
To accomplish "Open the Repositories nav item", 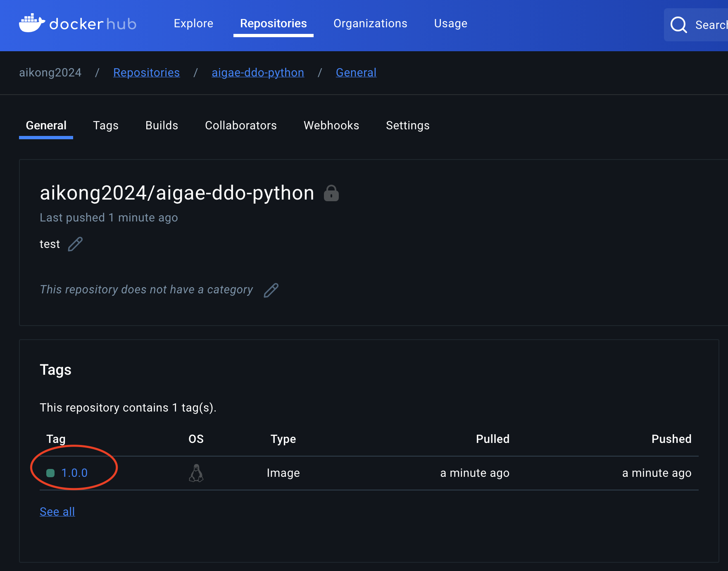I will pos(274,24).
